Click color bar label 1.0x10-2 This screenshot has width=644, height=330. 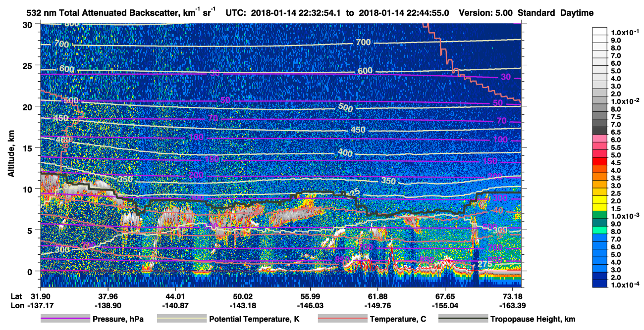tap(625, 101)
